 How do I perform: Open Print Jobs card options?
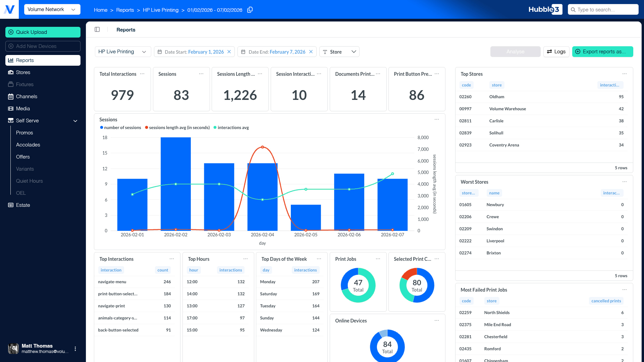coord(378,259)
